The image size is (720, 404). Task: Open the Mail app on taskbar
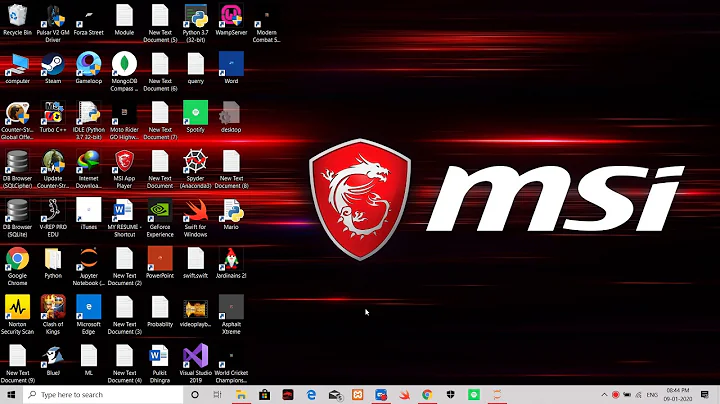tap(334, 395)
